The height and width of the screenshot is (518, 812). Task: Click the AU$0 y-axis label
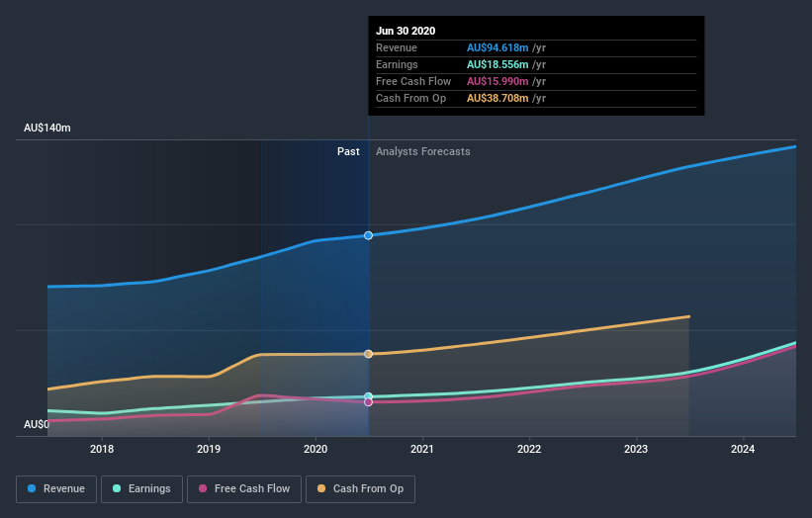point(37,424)
